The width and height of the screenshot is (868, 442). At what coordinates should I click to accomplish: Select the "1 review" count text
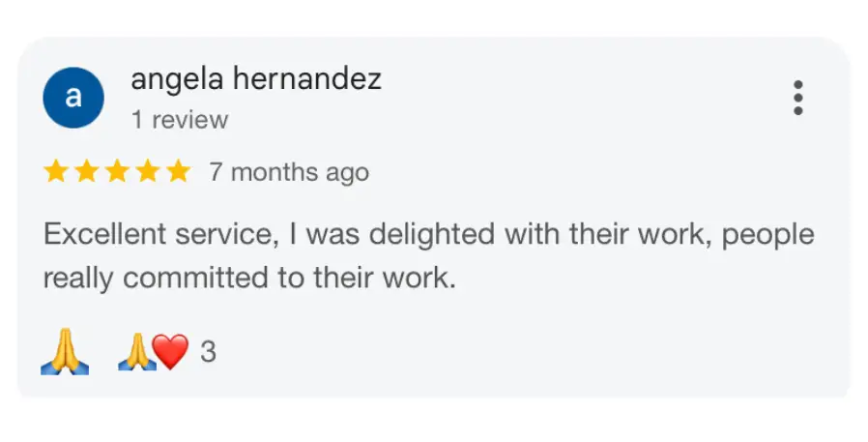tap(180, 120)
